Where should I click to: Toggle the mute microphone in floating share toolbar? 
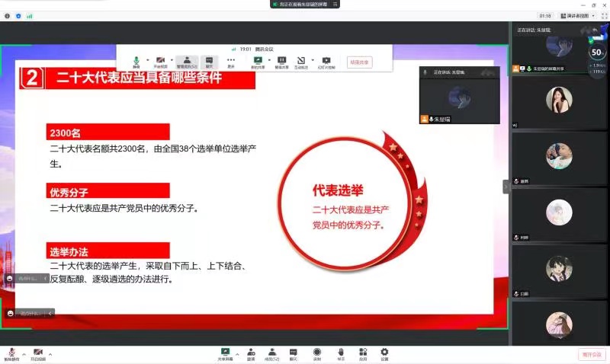click(137, 61)
